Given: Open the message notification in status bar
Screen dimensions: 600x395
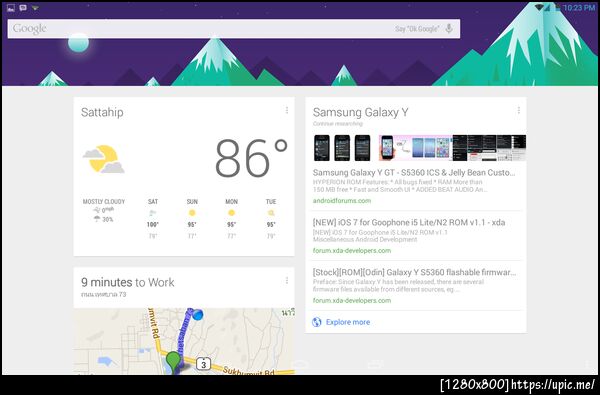Looking at the screenshot, I should (23, 7).
